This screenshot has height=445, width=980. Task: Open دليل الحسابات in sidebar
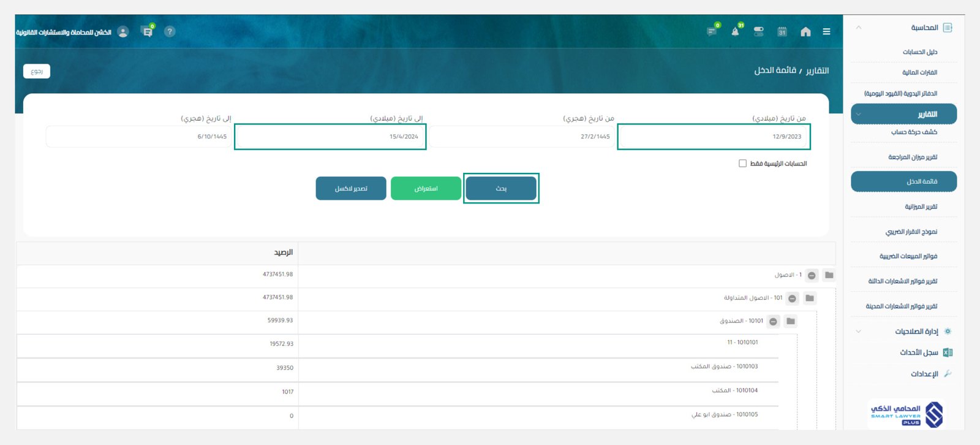coord(920,52)
